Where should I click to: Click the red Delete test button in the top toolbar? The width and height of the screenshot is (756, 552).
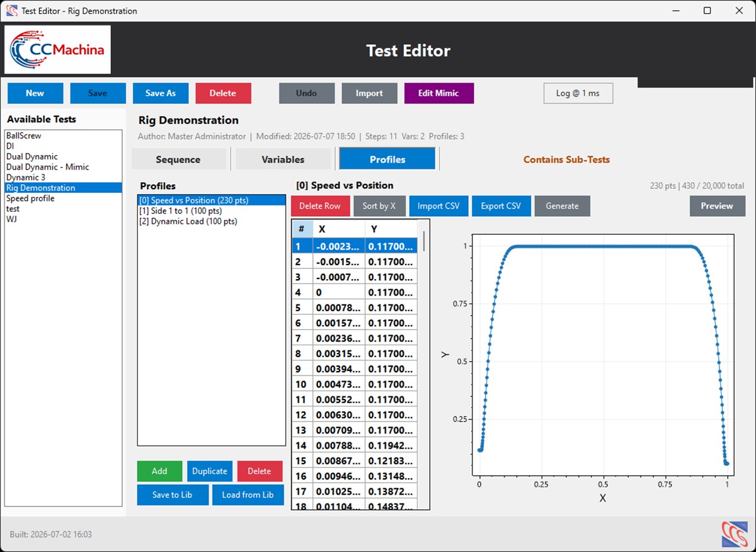coord(223,93)
